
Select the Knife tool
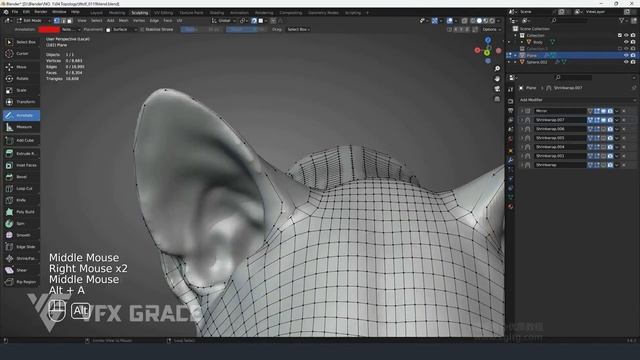[22, 200]
